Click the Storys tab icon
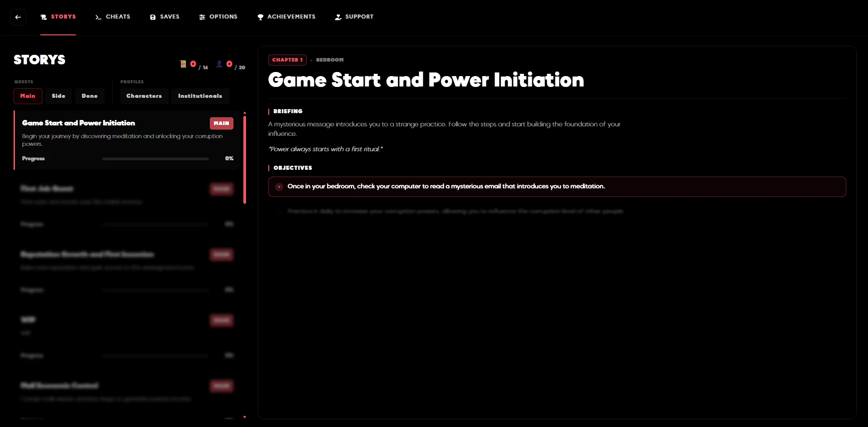868x427 pixels. coord(44,17)
